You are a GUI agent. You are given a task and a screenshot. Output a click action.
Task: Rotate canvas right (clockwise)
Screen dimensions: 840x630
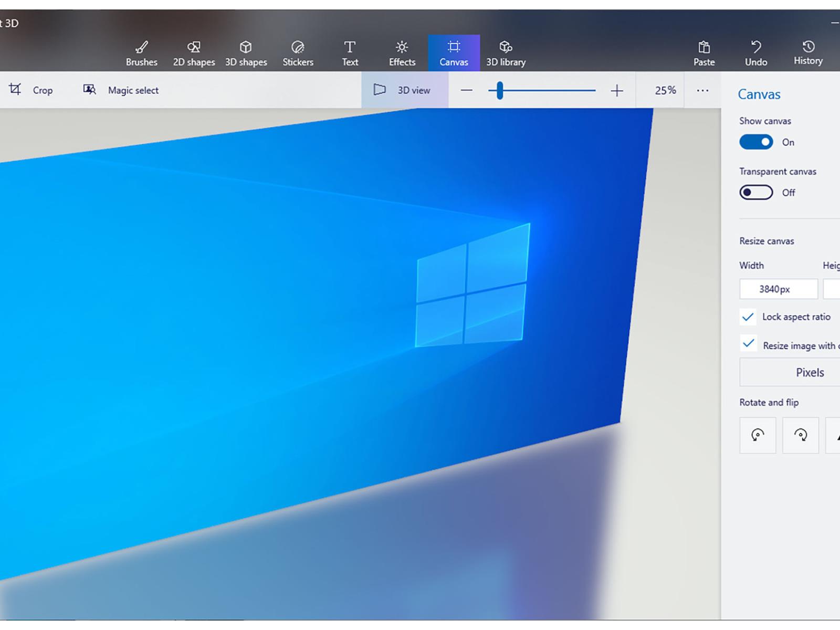(801, 435)
